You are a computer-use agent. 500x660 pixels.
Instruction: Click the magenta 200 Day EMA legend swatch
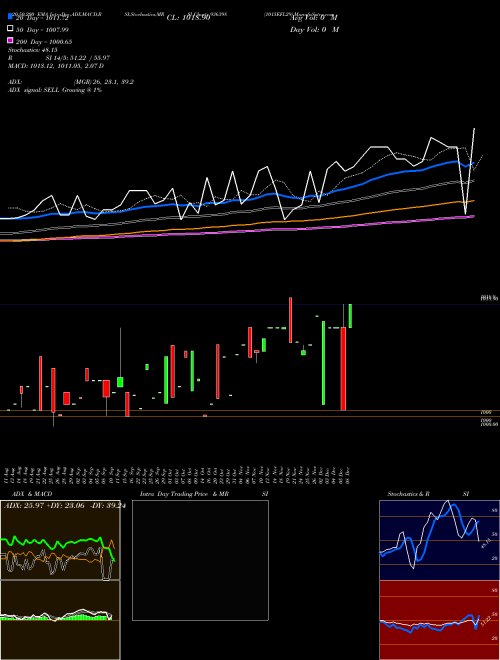(10, 40)
